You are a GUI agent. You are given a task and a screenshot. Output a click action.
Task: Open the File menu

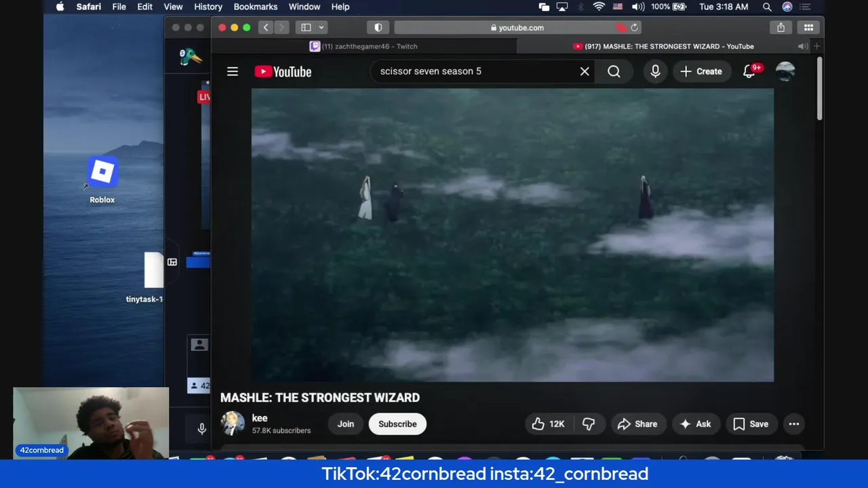(x=119, y=7)
